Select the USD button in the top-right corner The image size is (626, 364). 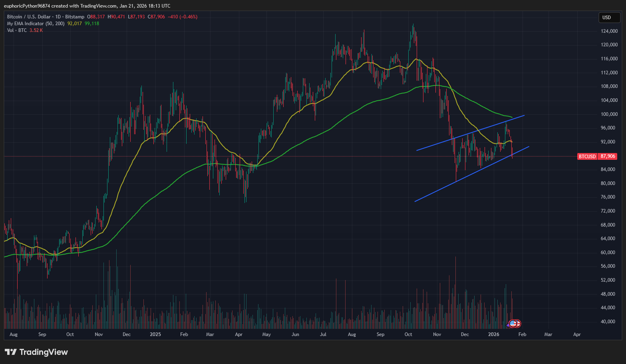pos(609,18)
